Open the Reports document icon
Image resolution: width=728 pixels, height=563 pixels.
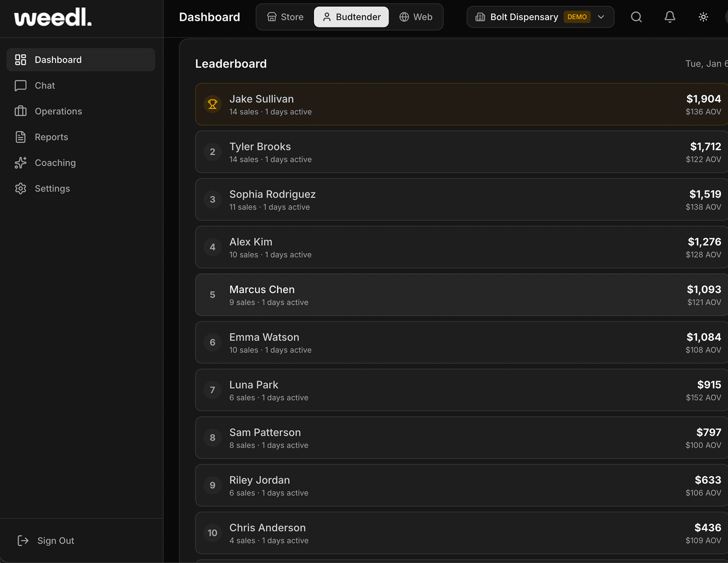coord(21,137)
